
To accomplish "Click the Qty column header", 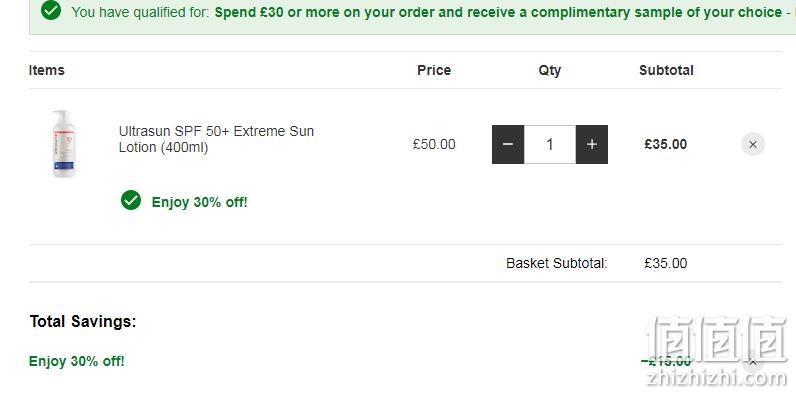I will 550,70.
